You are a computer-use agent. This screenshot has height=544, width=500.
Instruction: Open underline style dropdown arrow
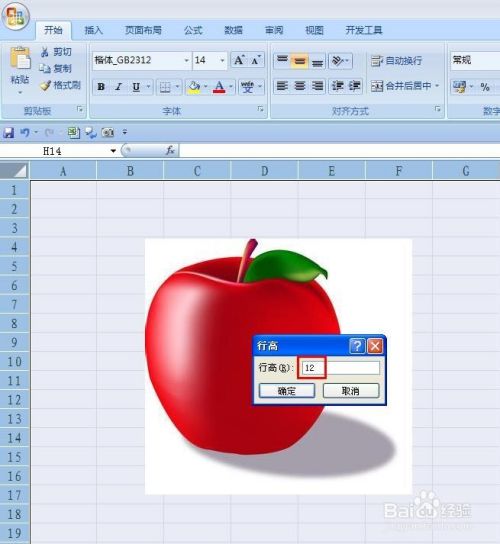click(x=149, y=87)
